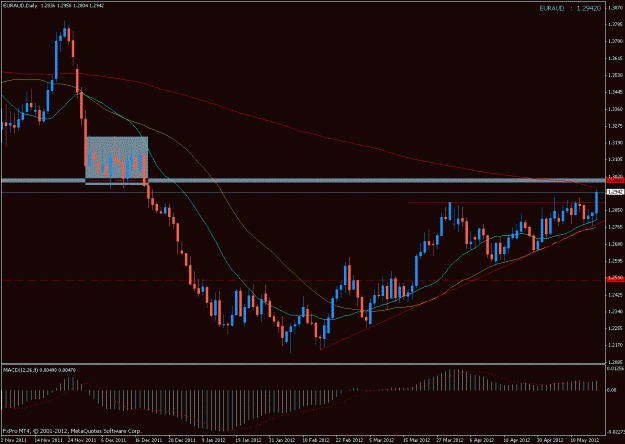Screen dimensions: 625x444
Task: Click the 1.2595 price axis label
Action: [x=616, y=261]
